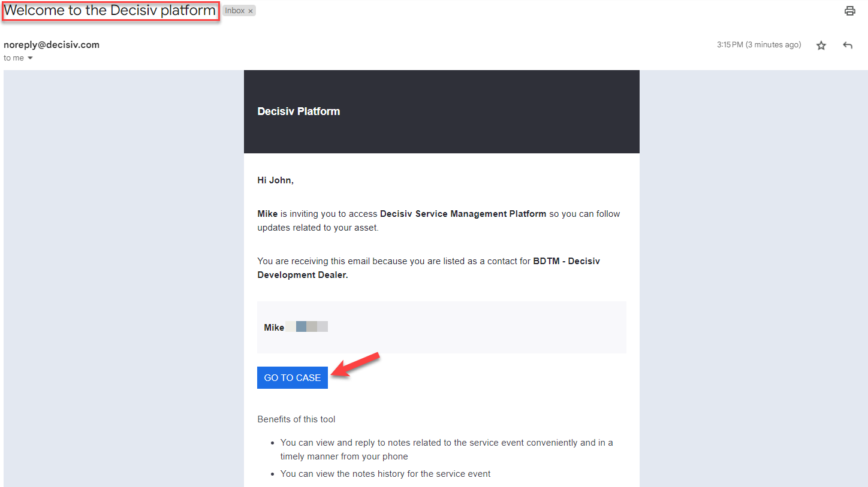The width and height of the screenshot is (868, 487).
Task: Click 'Decisiv Service Management Platform' bold text
Action: 463,214
